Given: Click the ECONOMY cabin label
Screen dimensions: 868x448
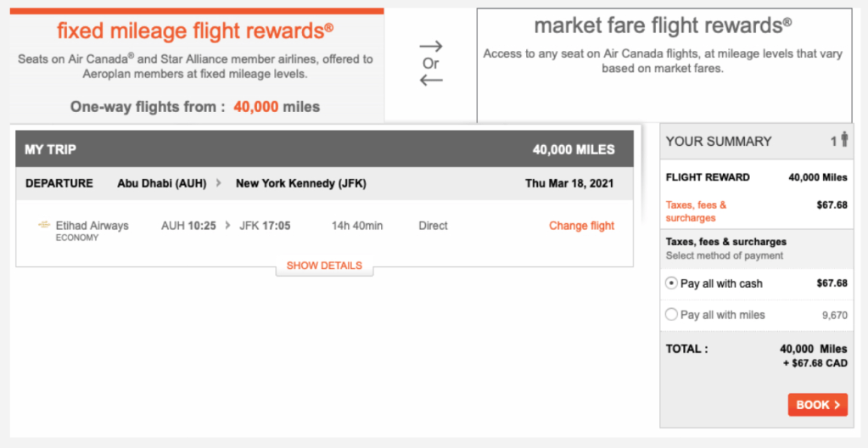Looking at the screenshot, I should 77,238.
